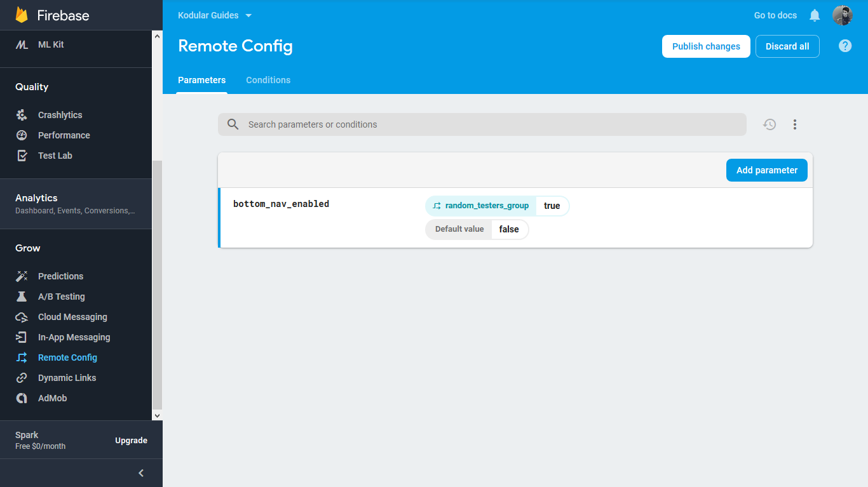The width and height of the screenshot is (868, 487).
Task: Open the Go to docs link
Action: point(775,15)
